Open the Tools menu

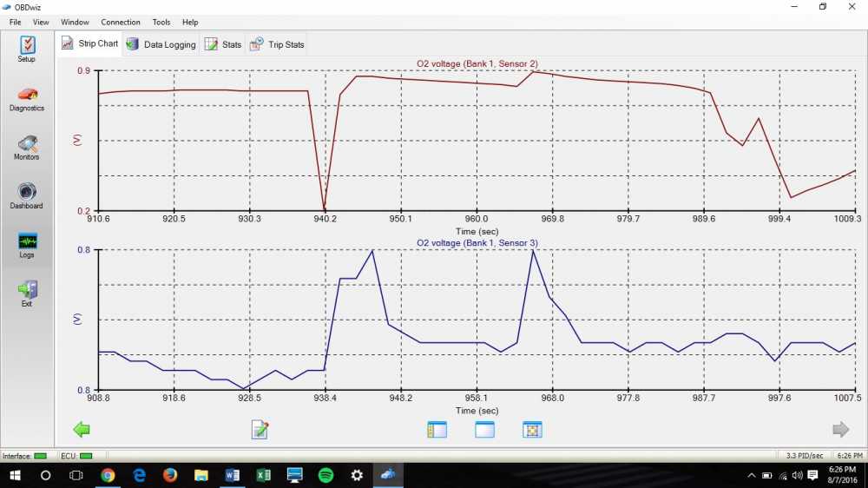(161, 22)
